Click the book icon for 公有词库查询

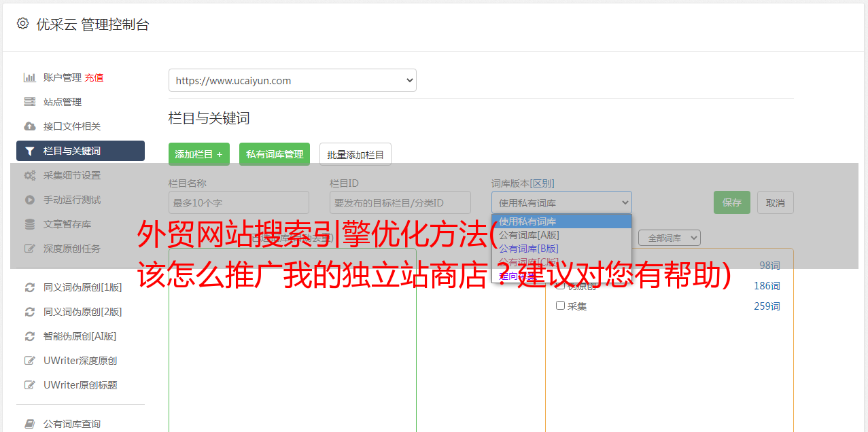(x=30, y=424)
